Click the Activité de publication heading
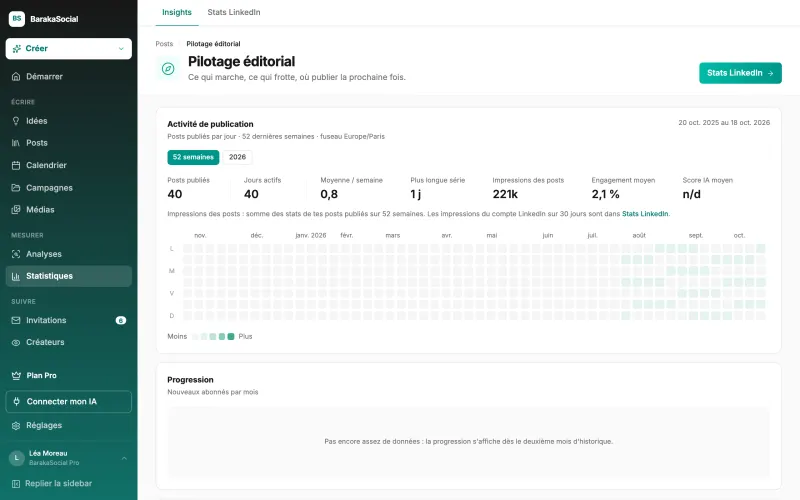 210,124
